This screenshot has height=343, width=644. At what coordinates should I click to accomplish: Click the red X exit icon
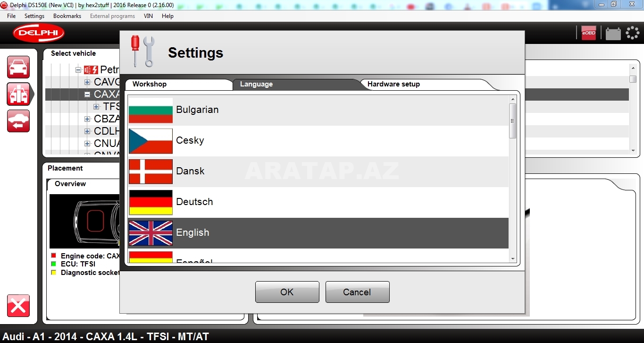(x=18, y=306)
